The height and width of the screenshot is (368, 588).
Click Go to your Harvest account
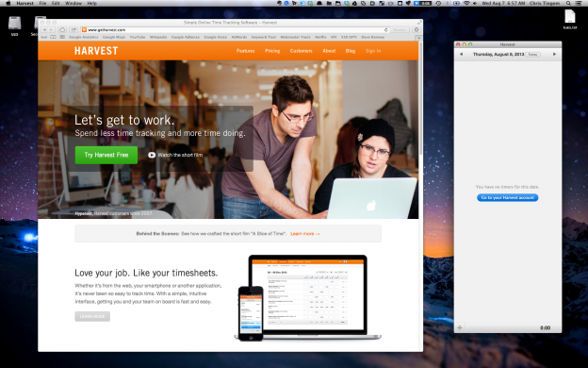(x=507, y=197)
